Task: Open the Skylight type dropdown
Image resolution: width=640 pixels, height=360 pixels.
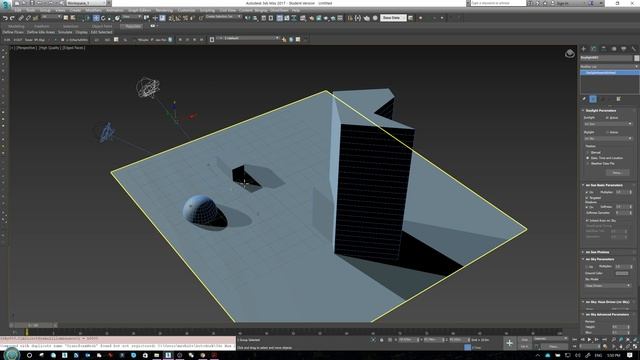Action: click(x=608, y=138)
